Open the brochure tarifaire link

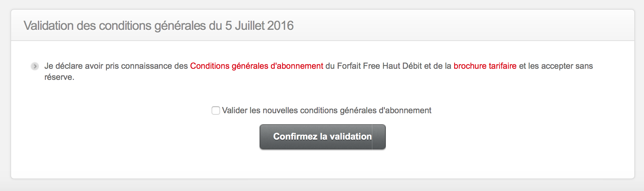[x=485, y=66]
